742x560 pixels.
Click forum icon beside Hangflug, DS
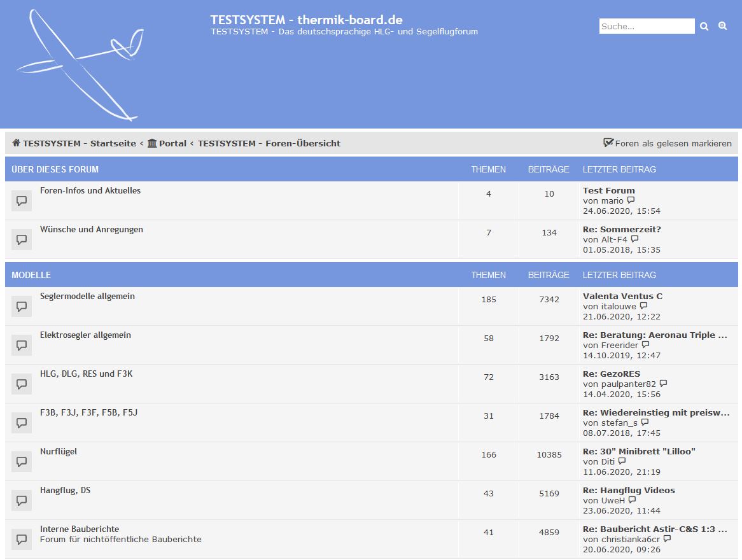pyautogui.click(x=22, y=501)
